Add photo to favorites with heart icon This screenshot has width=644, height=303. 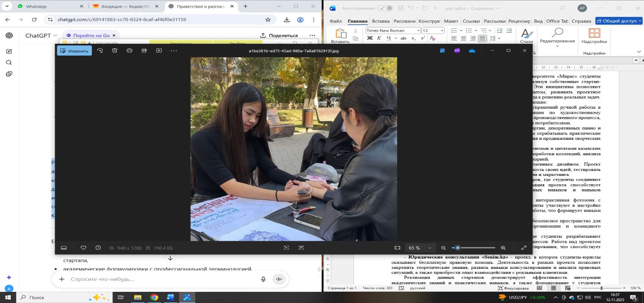pos(83,248)
